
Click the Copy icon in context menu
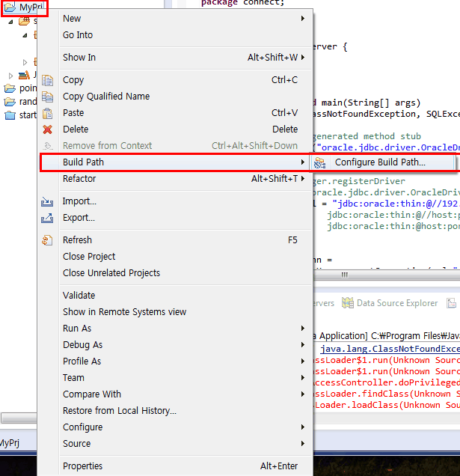(47, 80)
